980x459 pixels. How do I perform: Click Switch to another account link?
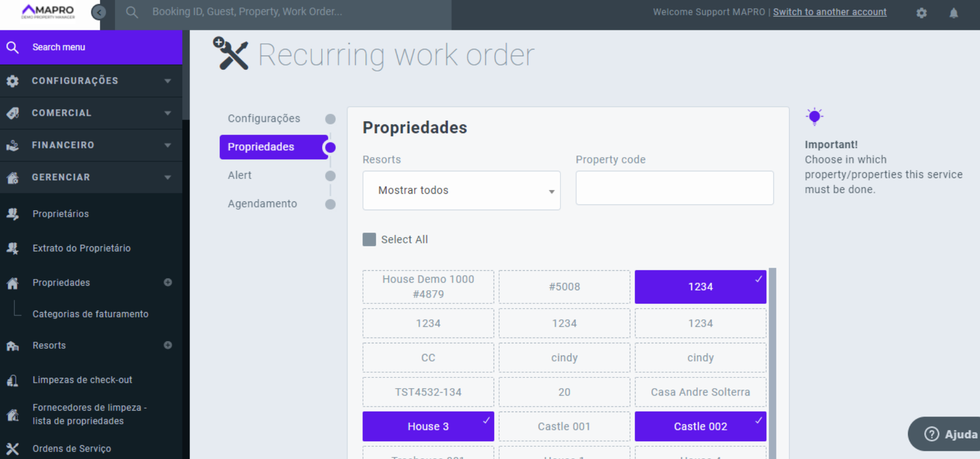(829, 12)
